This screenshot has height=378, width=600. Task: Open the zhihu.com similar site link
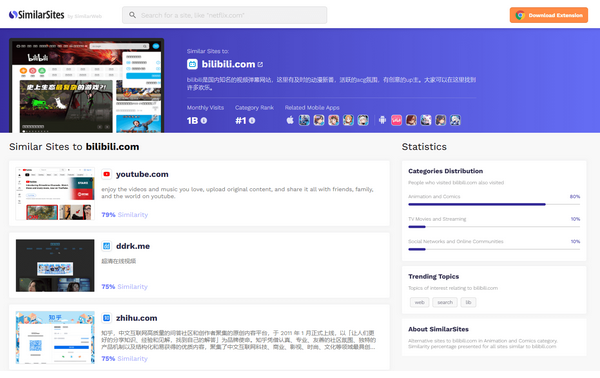pos(137,318)
